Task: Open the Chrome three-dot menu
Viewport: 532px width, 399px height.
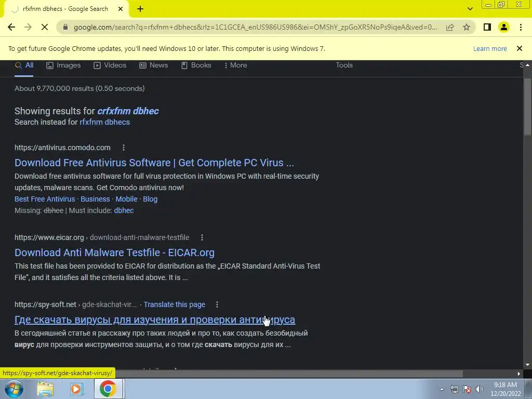Action: tap(521, 27)
